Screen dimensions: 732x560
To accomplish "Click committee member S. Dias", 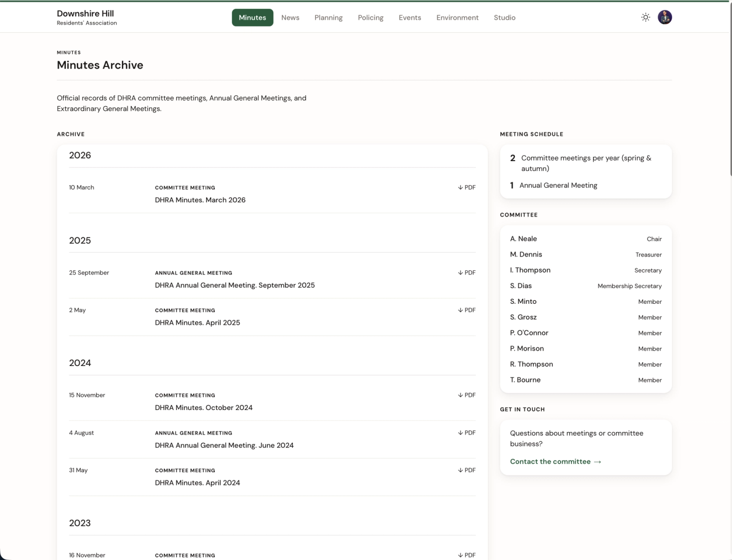I will tap(521, 285).
